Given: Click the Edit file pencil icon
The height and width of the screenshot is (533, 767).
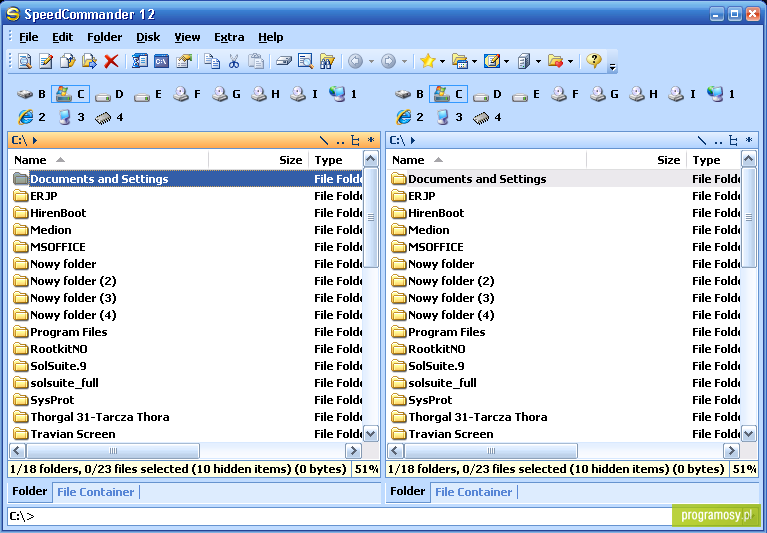Looking at the screenshot, I should click(x=46, y=61).
